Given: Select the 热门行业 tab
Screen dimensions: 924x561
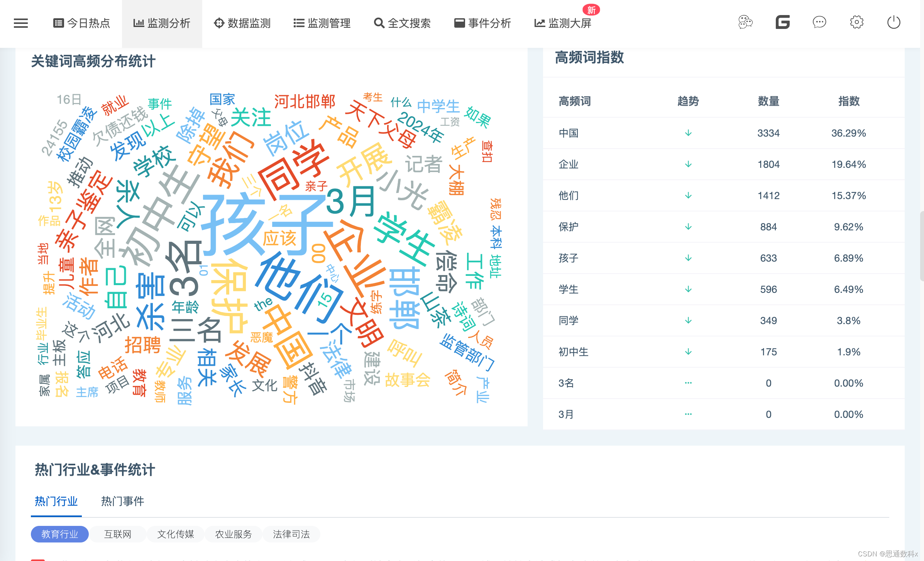Looking at the screenshot, I should click(56, 501).
